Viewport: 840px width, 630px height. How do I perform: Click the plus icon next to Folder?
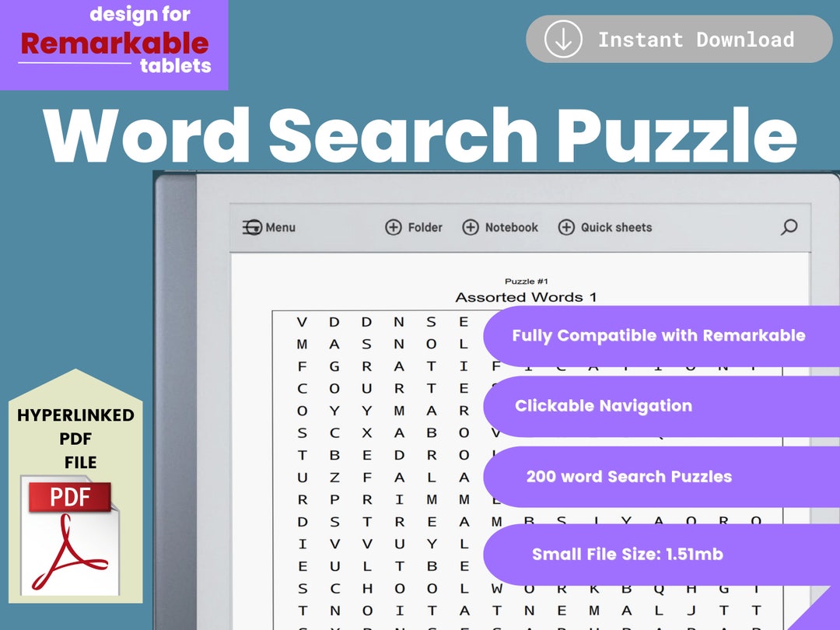click(392, 227)
